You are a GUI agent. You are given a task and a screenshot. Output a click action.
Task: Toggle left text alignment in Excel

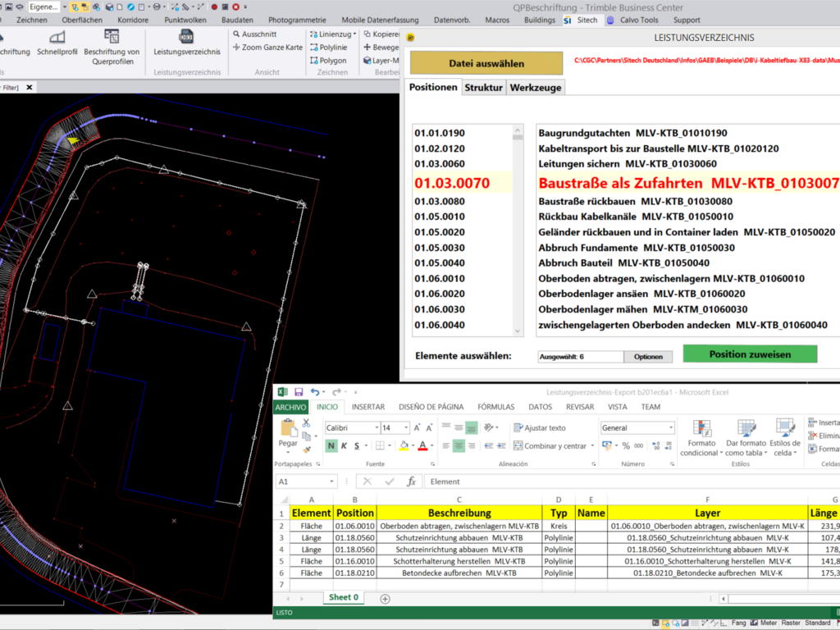tap(445, 445)
